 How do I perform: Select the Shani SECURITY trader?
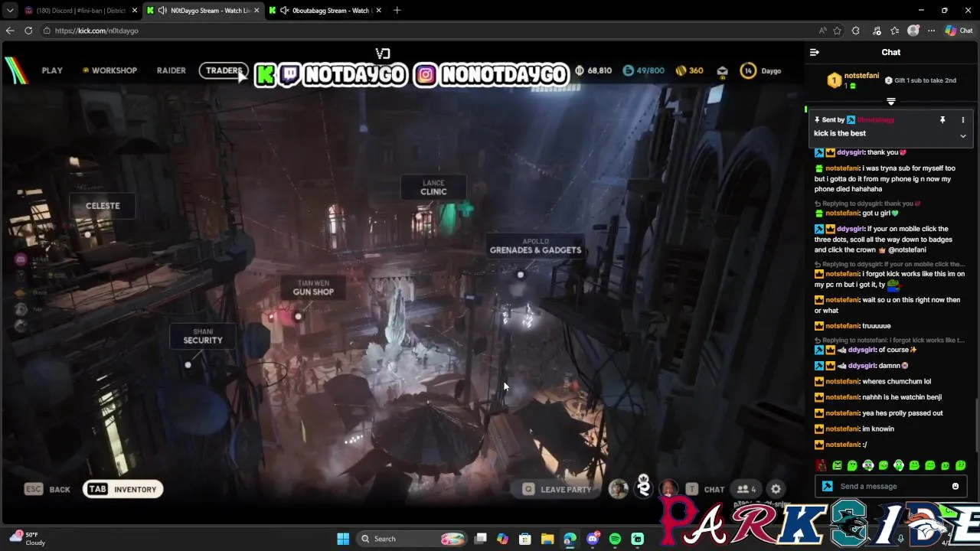(x=203, y=336)
